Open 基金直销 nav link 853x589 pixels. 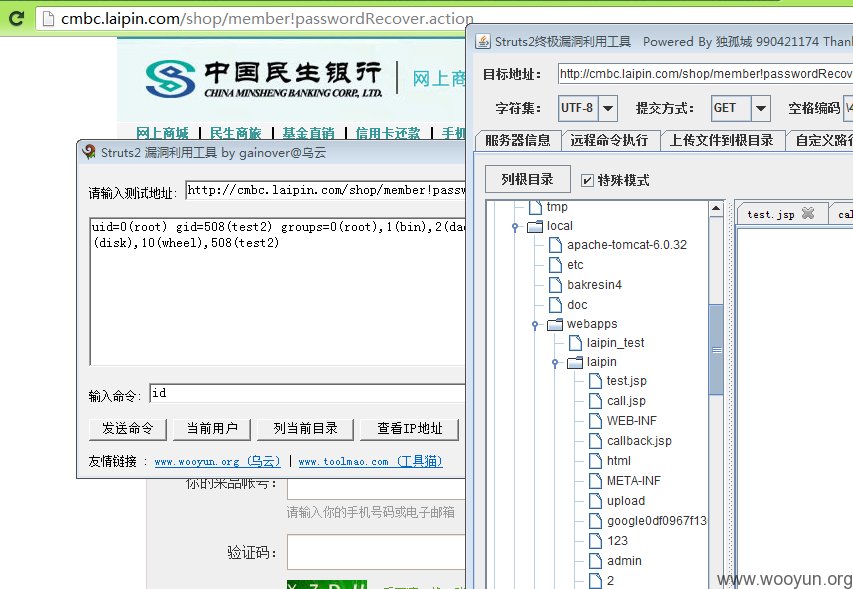[x=308, y=133]
